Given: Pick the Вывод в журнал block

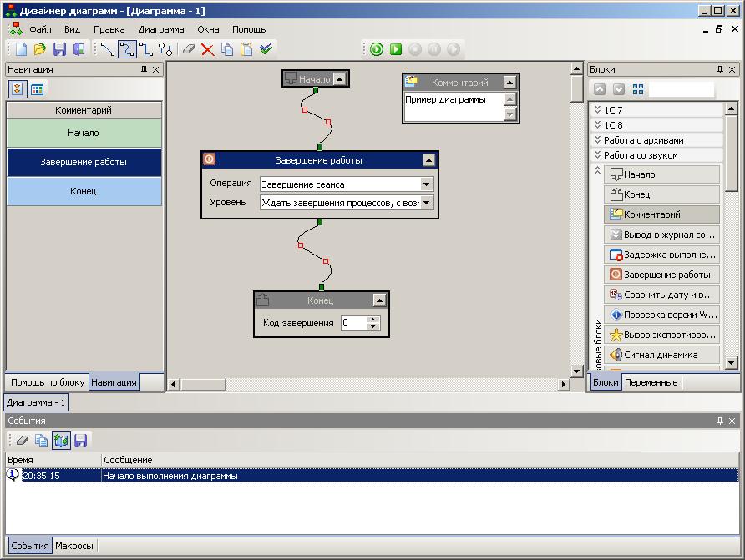Looking at the screenshot, I should (x=661, y=235).
